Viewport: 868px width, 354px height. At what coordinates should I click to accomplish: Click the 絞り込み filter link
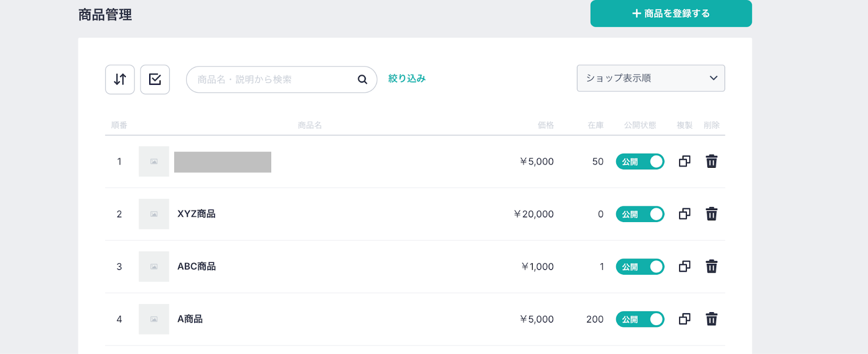coord(407,79)
